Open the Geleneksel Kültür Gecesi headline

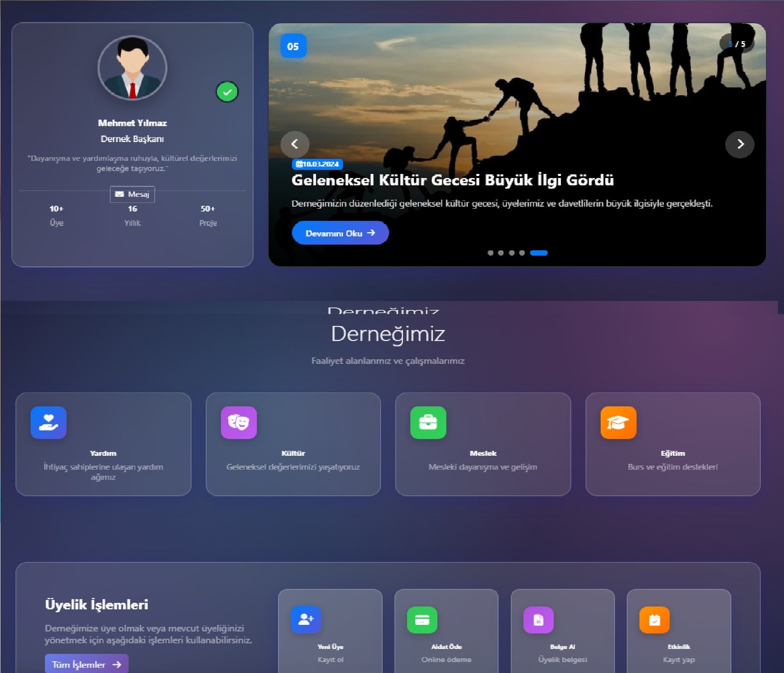coord(452,180)
